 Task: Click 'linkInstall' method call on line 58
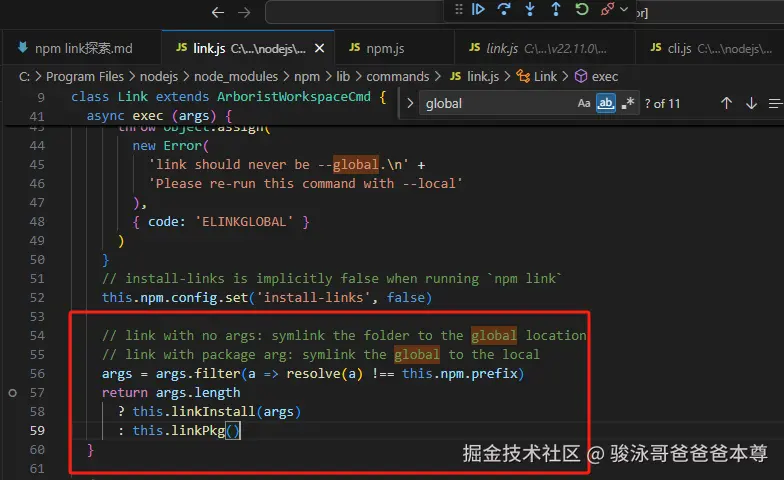[214, 412]
